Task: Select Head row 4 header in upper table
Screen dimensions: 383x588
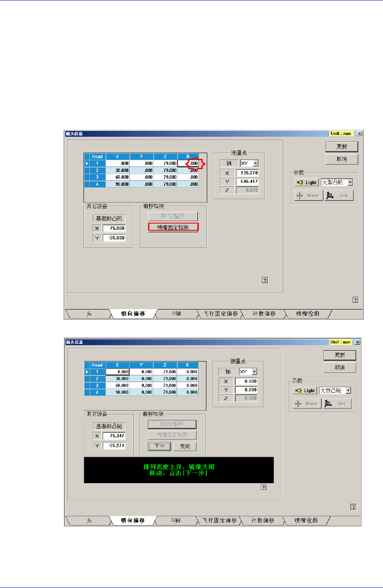Action: [97, 184]
